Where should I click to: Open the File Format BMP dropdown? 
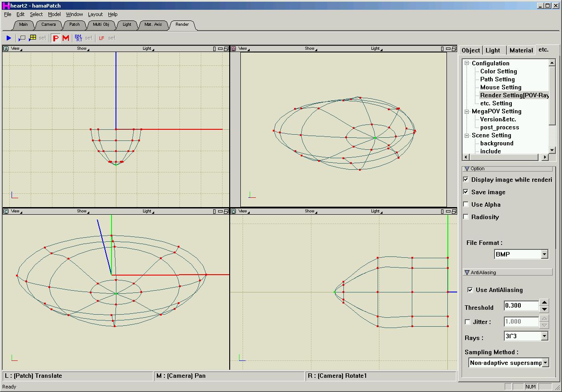pos(544,254)
